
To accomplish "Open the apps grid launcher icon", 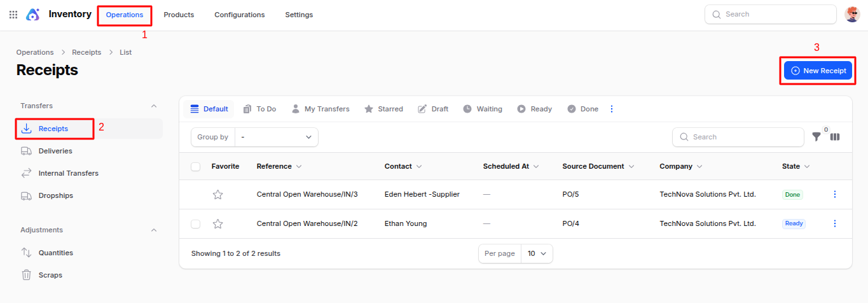I will coord(13,14).
